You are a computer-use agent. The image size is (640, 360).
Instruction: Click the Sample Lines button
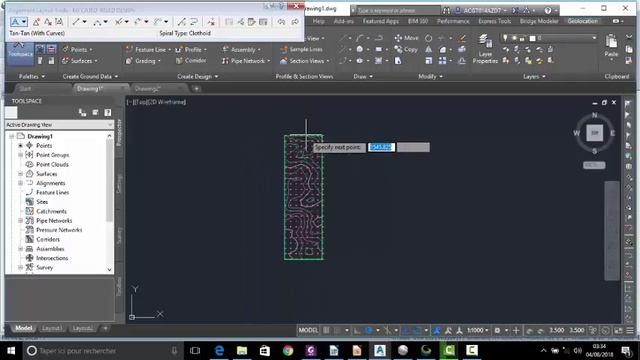click(301, 49)
